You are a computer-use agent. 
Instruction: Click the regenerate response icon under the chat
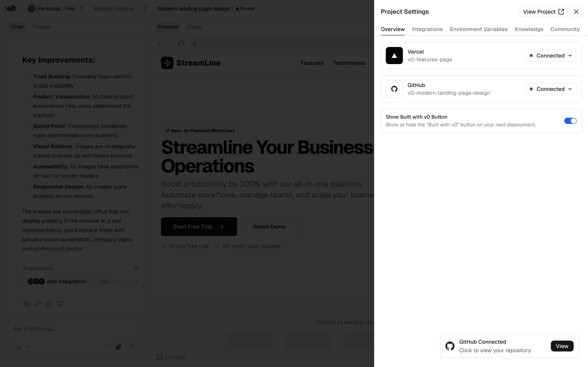coord(38,304)
